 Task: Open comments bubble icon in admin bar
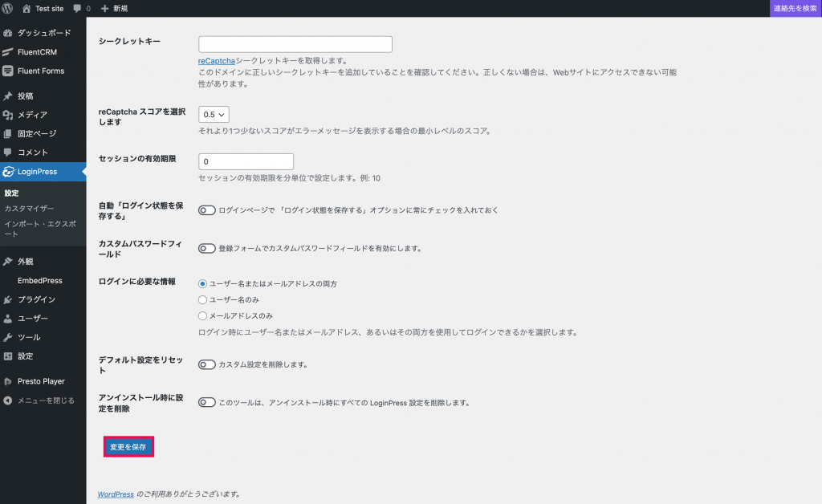tap(77, 8)
